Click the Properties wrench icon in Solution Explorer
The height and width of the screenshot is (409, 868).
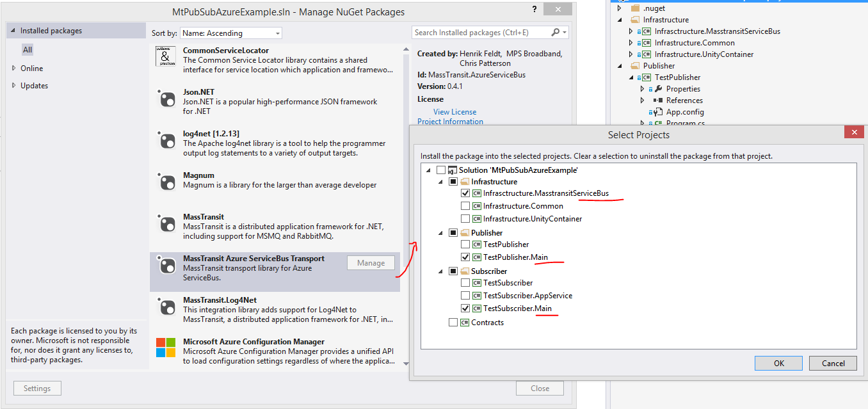(x=658, y=89)
